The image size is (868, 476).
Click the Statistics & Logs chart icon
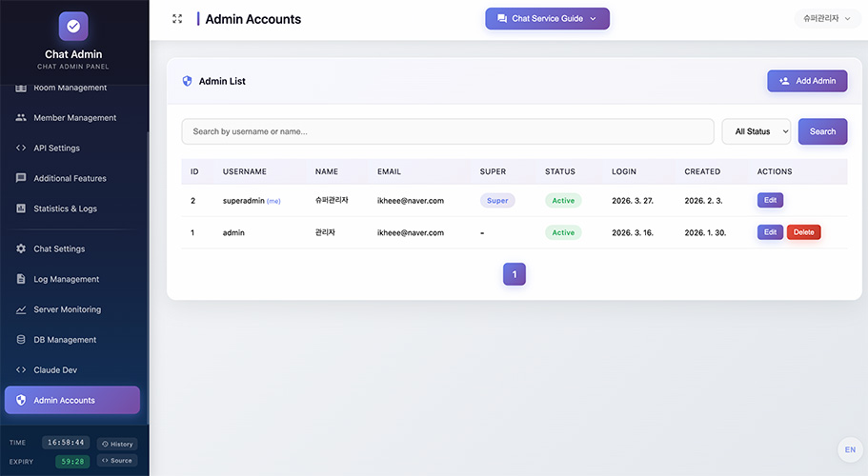[x=21, y=208]
